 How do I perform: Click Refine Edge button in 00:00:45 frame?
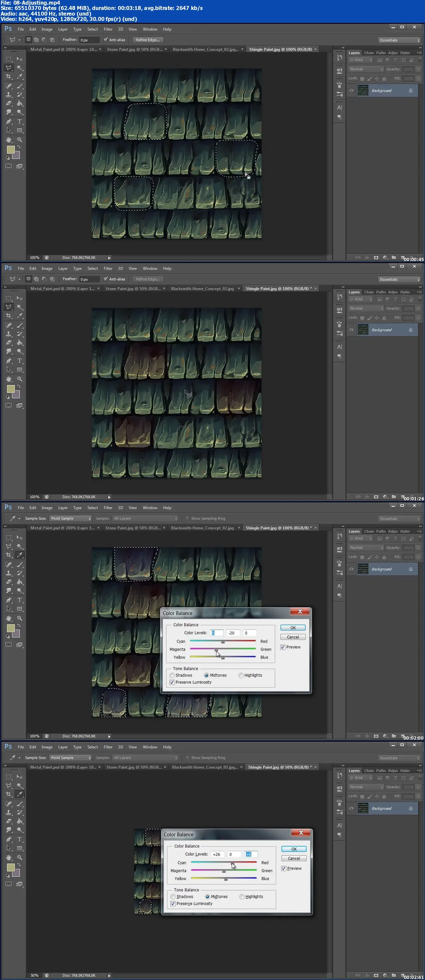[x=148, y=40]
